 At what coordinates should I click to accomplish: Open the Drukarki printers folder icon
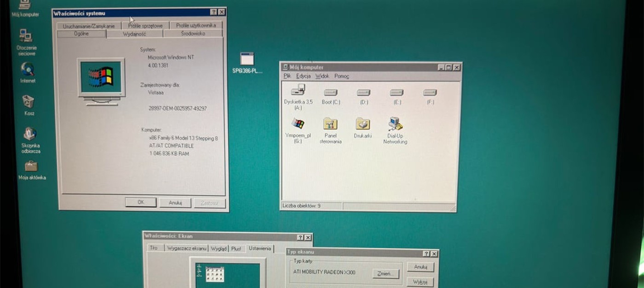tap(363, 129)
